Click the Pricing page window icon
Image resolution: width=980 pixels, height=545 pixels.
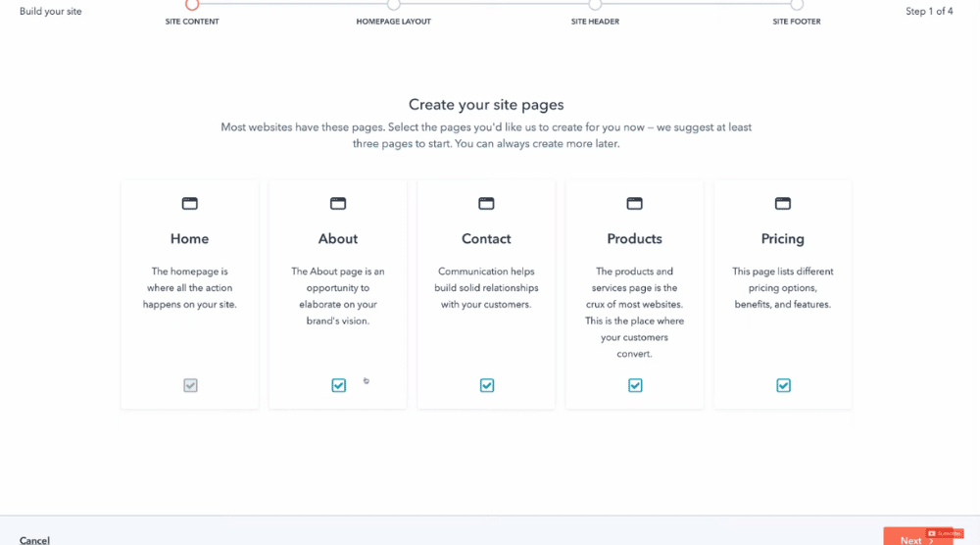click(782, 203)
